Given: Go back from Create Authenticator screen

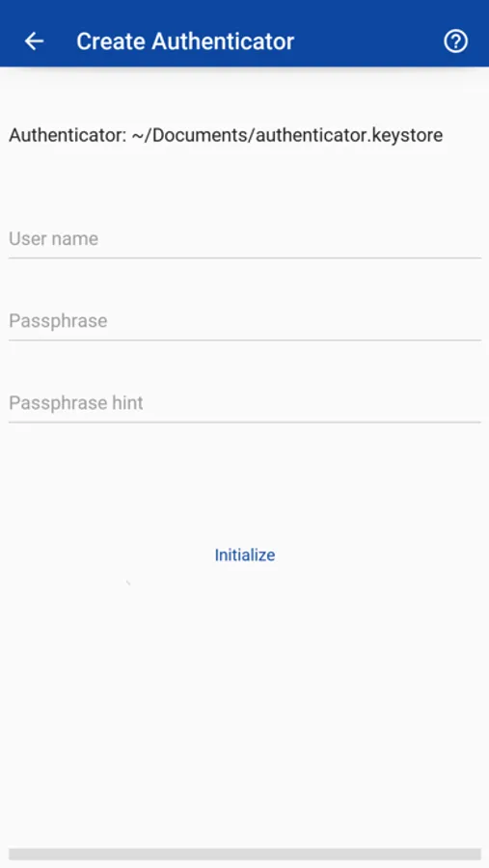Looking at the screenshot, I should [35, 41].
